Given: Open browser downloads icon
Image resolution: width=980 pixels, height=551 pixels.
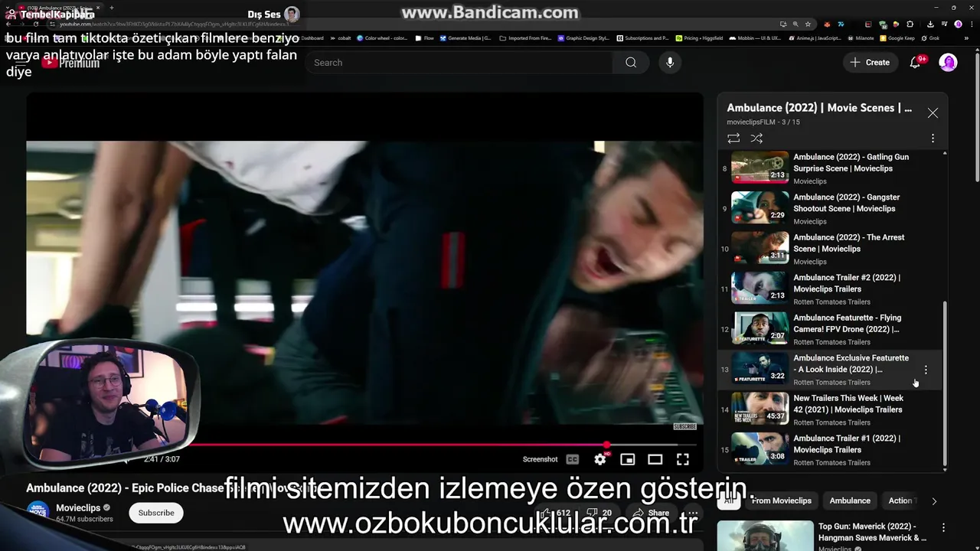Looking at the screenshot, I should point(930,24).
